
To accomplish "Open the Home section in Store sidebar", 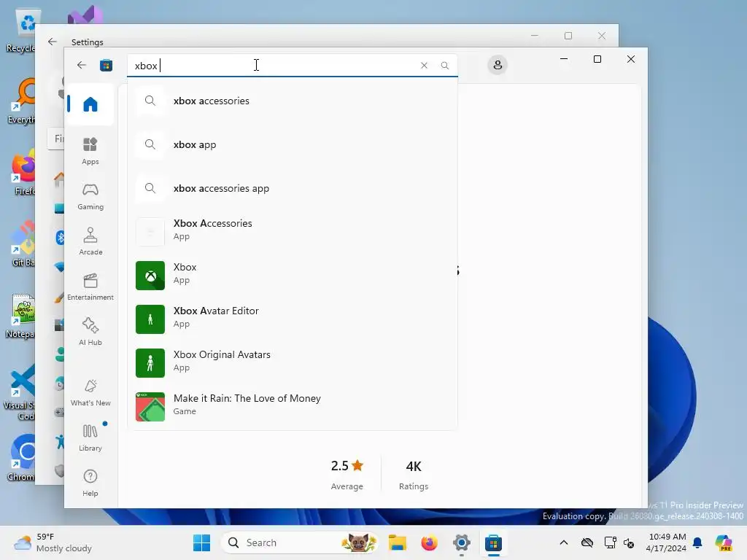I will point(90,104).
